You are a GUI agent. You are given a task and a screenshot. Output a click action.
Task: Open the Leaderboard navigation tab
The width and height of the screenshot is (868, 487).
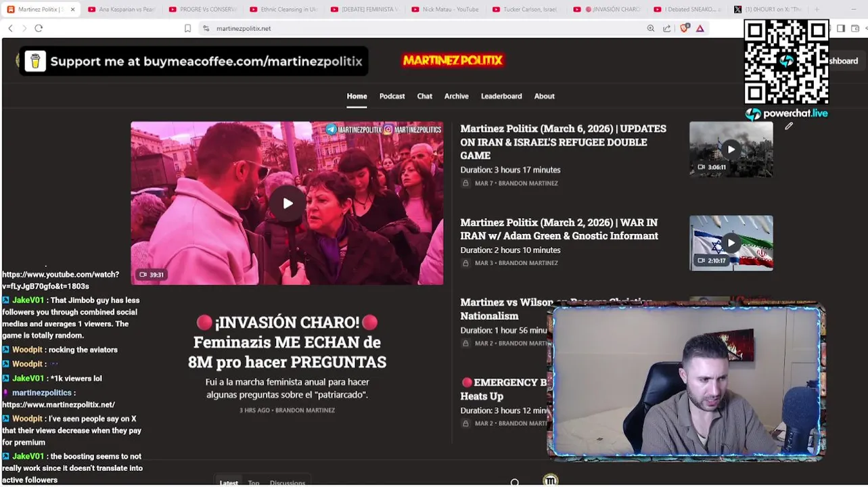coord(501,96)
